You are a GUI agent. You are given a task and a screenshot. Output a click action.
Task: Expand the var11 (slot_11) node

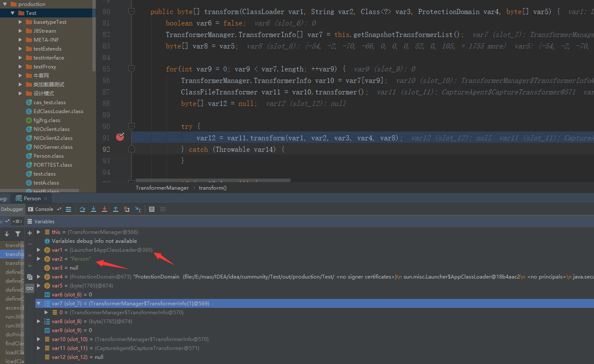point(39,348)
